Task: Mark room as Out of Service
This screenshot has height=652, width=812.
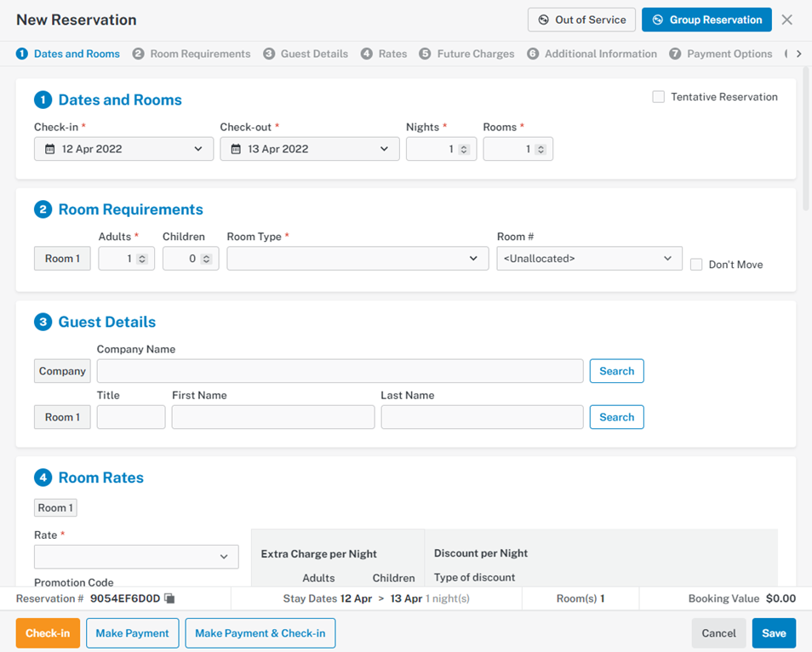Action: click(x=581, y=20)
